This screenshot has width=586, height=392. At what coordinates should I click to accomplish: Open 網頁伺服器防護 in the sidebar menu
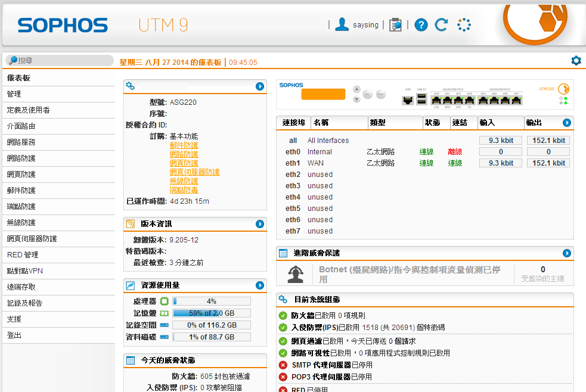click(x=58, y=238)
